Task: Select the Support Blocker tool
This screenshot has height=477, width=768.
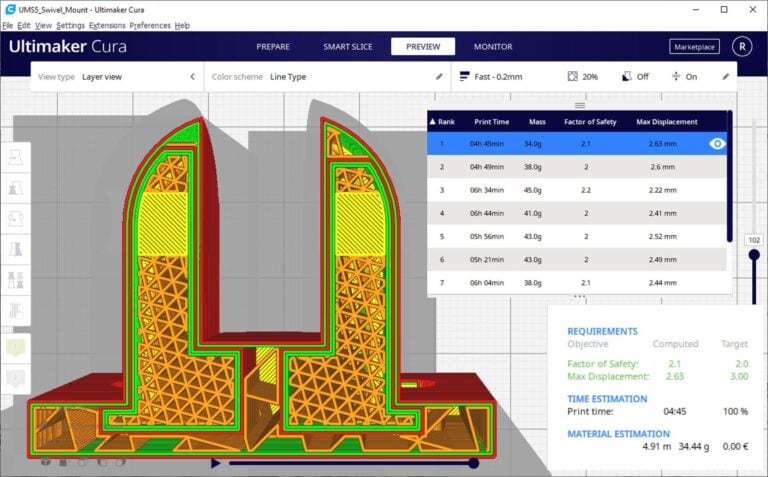Action: [x=16, y=310]
